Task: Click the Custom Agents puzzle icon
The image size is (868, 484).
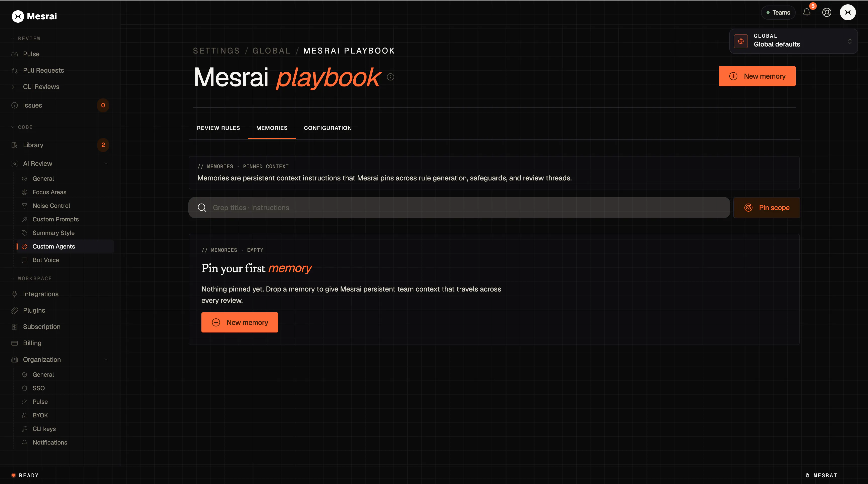Action: 25,246
